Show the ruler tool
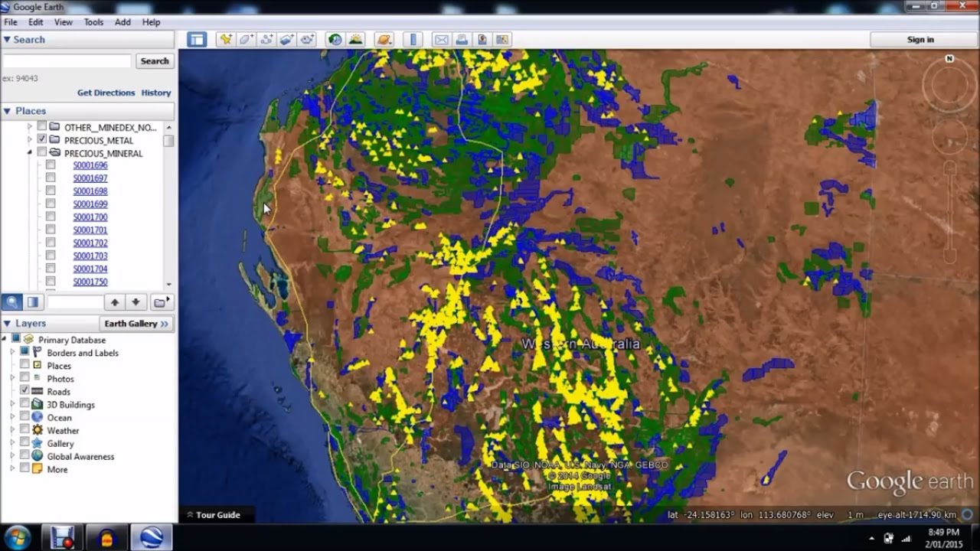 (413, 40)
